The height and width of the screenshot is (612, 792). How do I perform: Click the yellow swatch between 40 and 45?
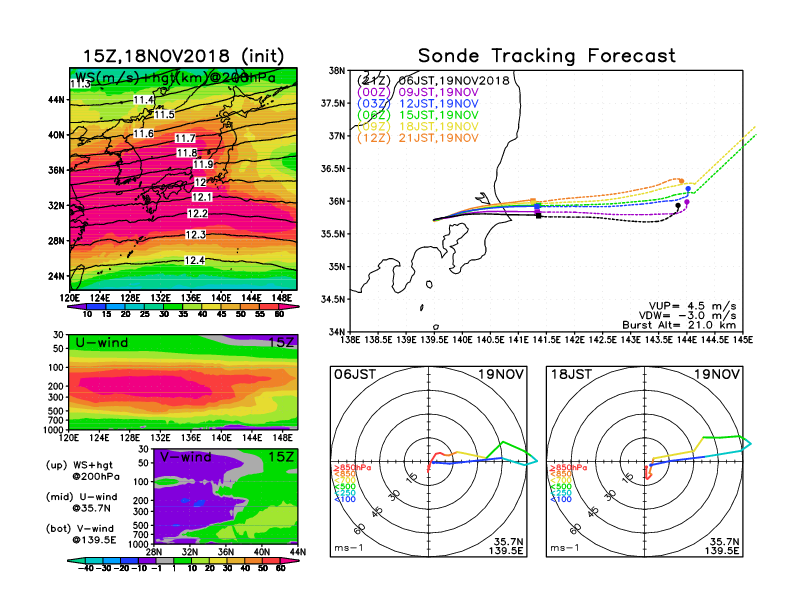[x=212, y=307]
